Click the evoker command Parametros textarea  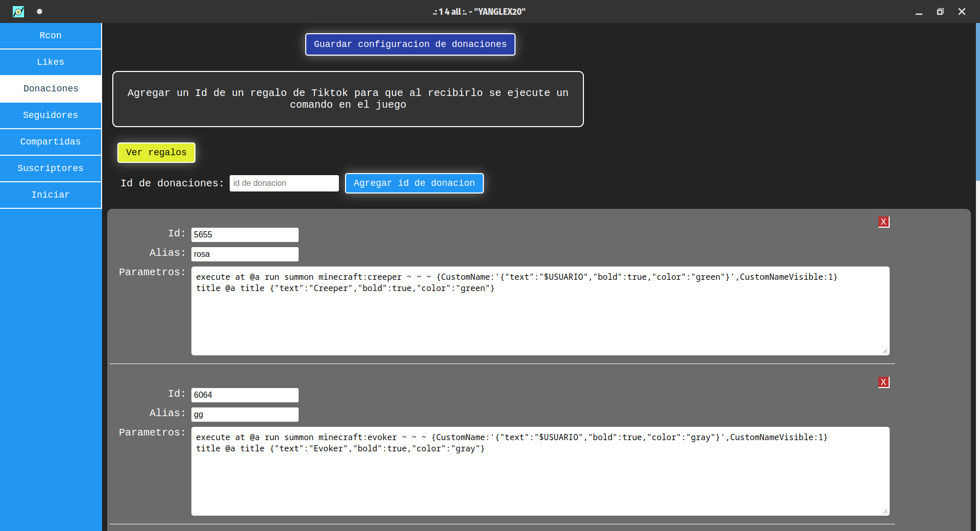(540, 477)
